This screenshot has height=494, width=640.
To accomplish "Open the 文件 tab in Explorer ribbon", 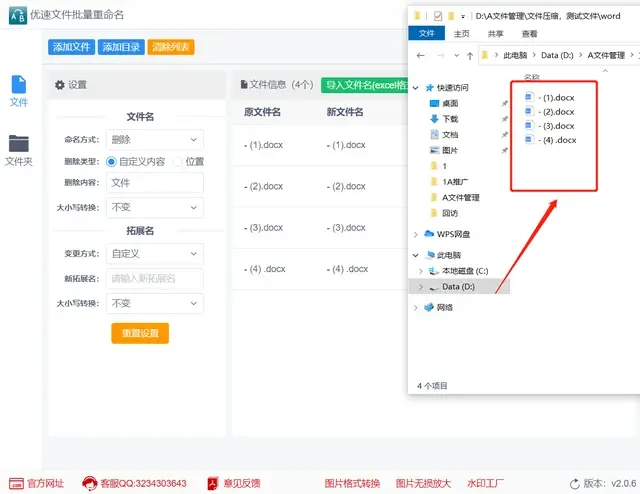I will pos(427,33).
